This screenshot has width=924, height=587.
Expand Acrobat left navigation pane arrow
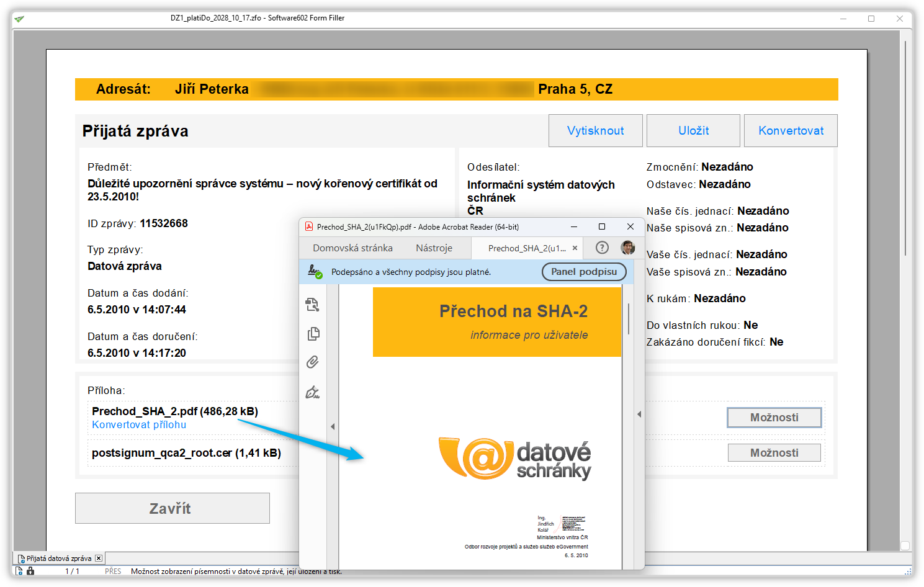[333, 426]
